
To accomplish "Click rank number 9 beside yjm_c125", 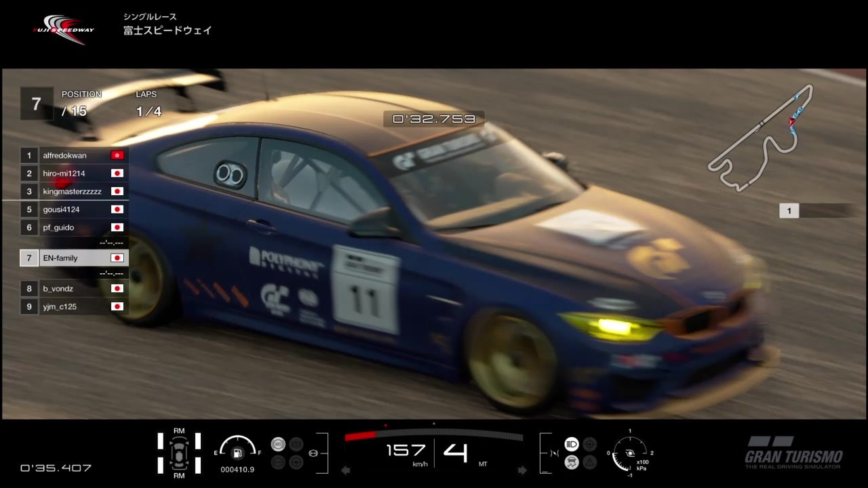I will click(x=29, y=306).
